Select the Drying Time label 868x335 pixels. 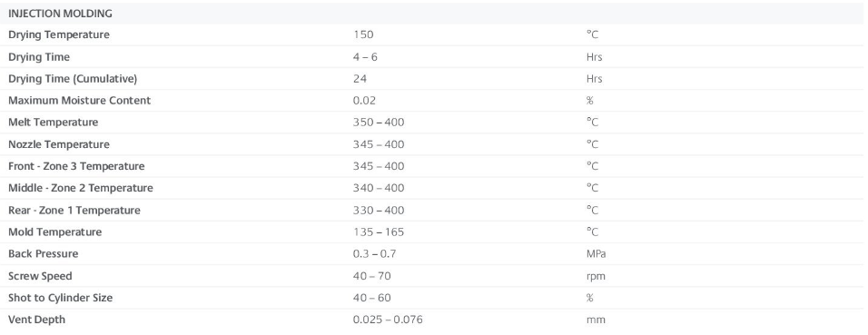click(39, 57)
